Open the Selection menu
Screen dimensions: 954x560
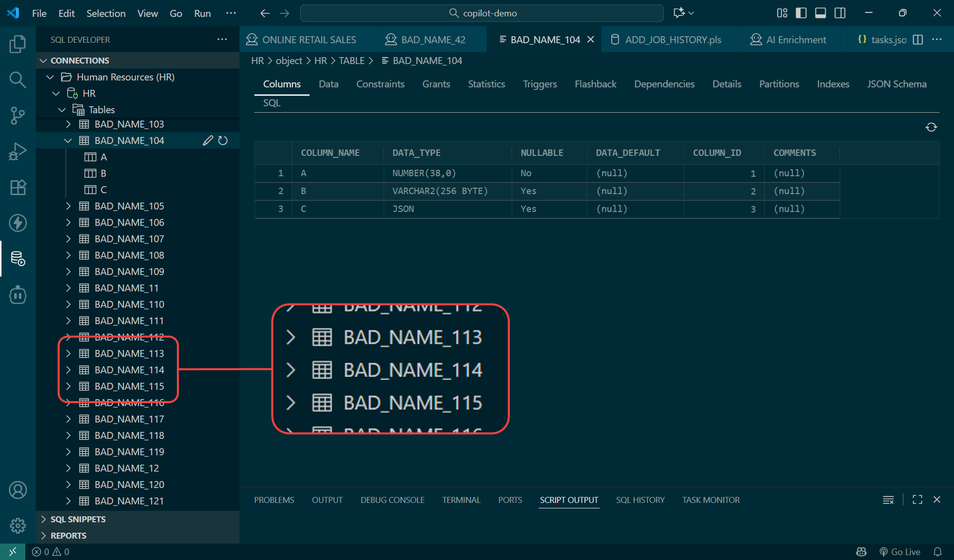pyautogui.click(x=106, y=13)
